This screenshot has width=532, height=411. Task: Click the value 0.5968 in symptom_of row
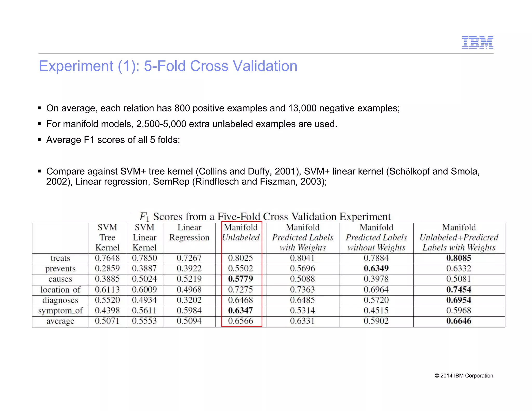[x=459, y=310]
